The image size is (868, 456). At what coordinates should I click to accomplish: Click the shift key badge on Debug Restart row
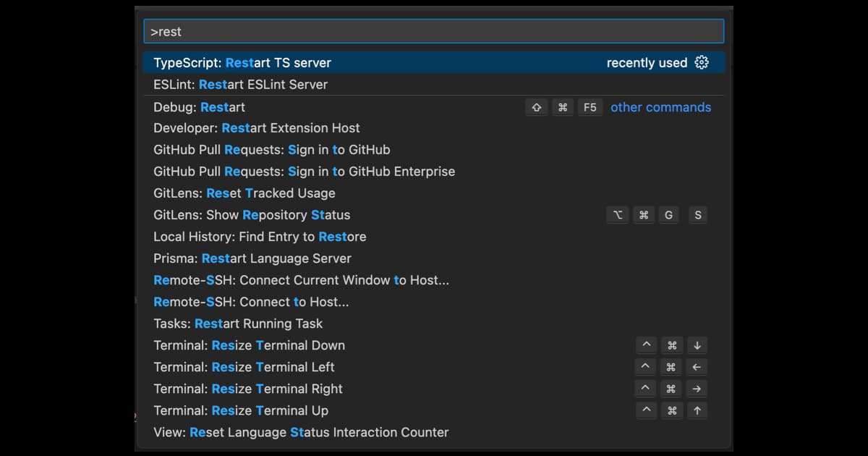536,107
